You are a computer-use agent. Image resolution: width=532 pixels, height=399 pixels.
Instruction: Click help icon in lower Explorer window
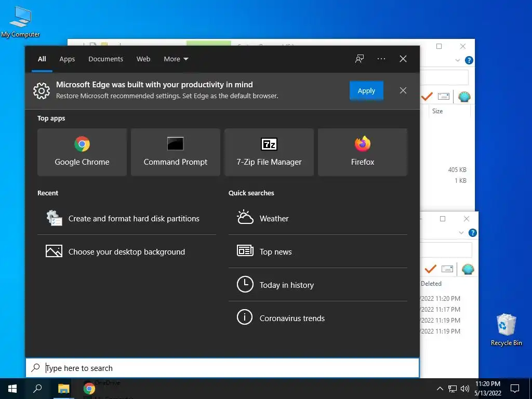[x=473, y=233]
